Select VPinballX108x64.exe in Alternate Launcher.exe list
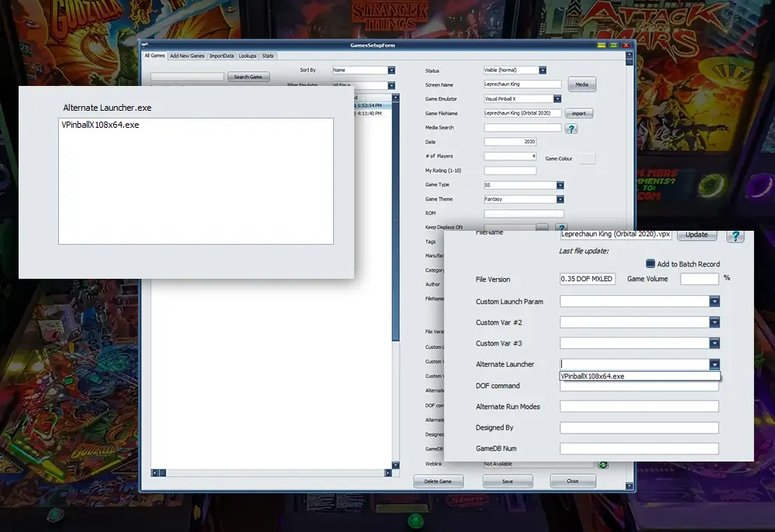The width and height of the screenshot is (775, 532). 100,125
